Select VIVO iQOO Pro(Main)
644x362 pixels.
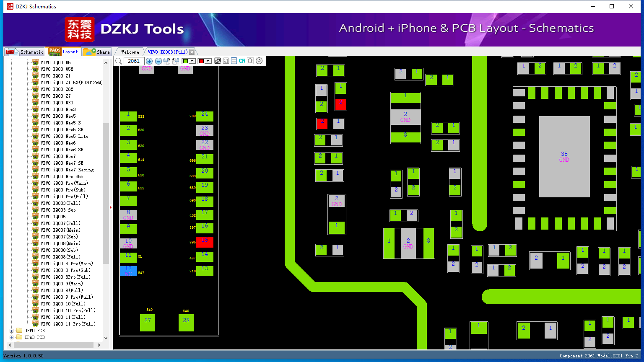64,183
